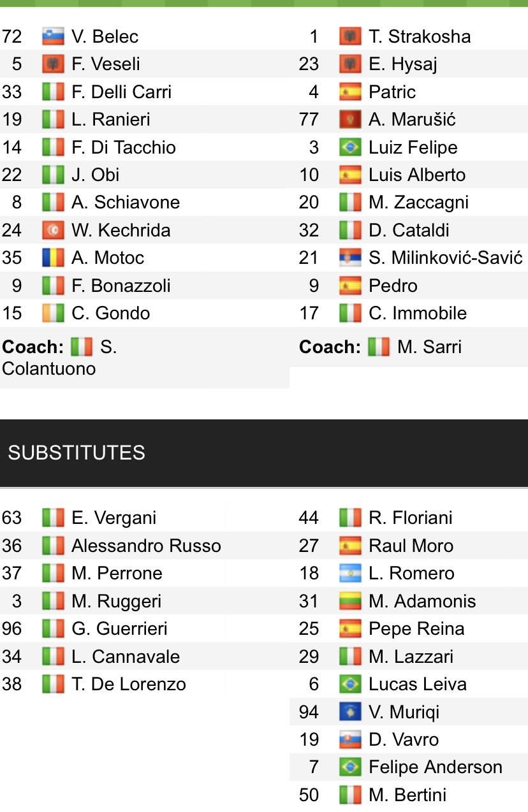Image resolution: width=528 pixels, height=812 pixels.
Task: Click the Lithuanian flag next to M. Adamonis
Action: click(350, 601)
